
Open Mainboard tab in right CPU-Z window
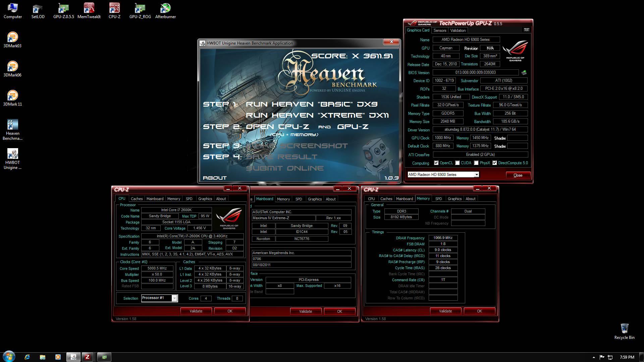pos(404,199)
